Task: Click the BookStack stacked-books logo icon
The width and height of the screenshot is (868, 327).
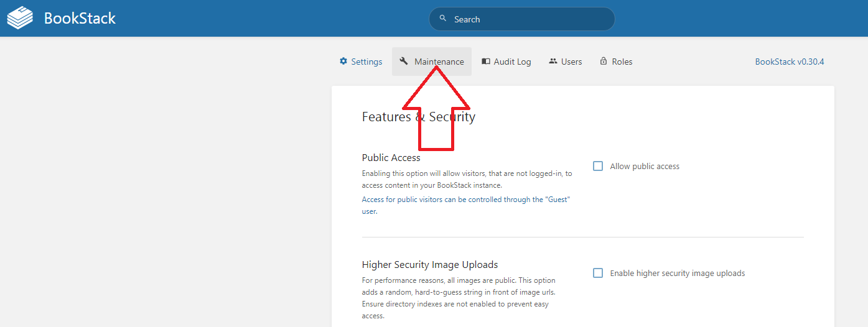Action: point(20,18)
